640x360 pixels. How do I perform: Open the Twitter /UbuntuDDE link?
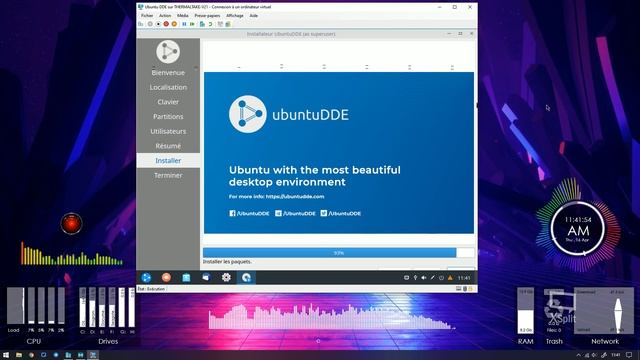tap(340, 213)
